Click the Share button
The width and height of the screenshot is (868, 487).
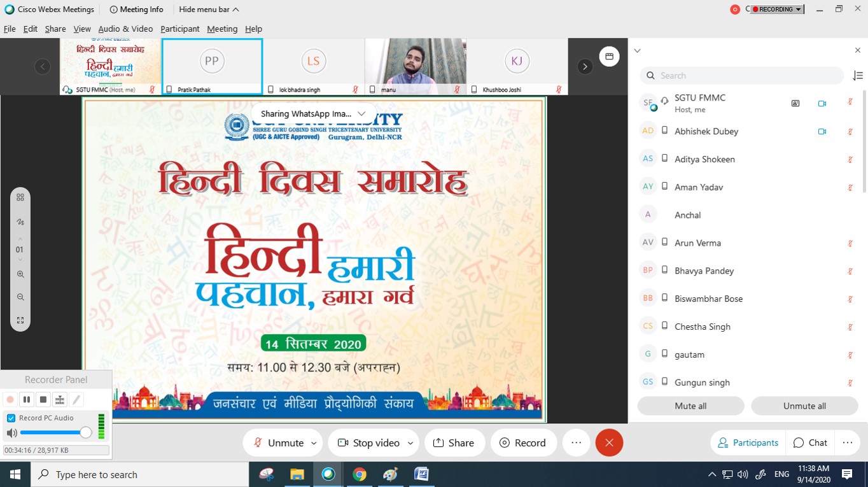(x=454, y=443)
